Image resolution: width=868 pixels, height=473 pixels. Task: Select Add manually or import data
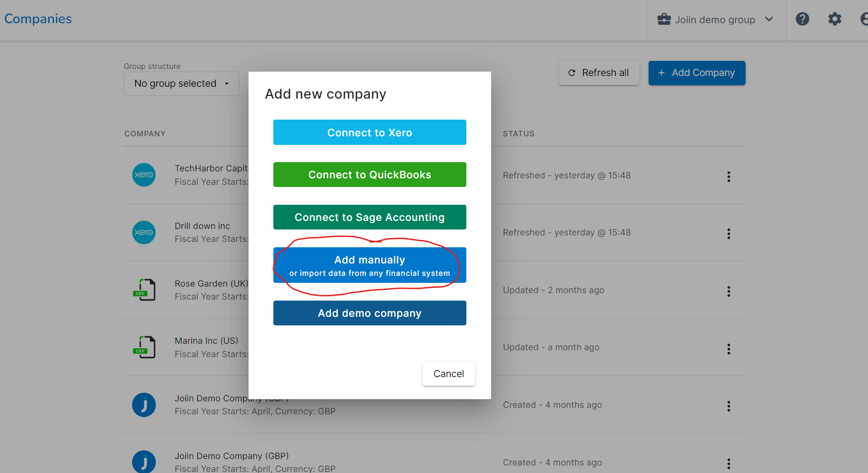[369, 265]
